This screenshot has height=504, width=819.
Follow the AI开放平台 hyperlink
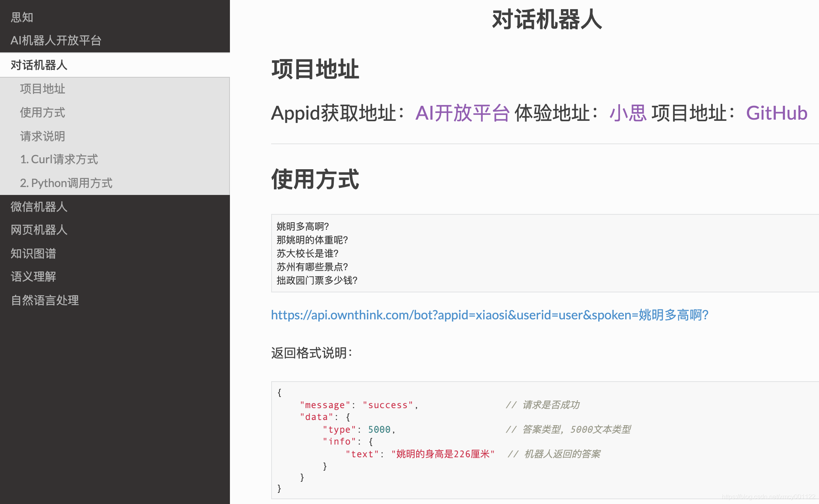[462, 113]
